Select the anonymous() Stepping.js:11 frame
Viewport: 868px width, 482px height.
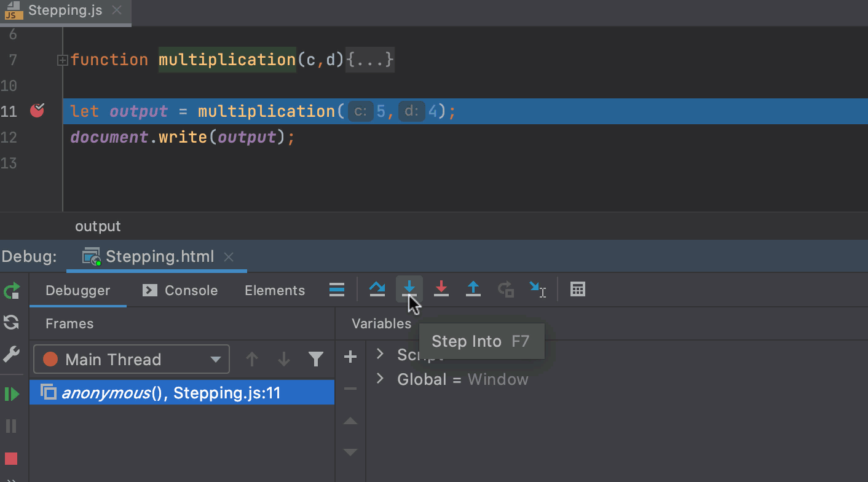click(x=182, y=392)
